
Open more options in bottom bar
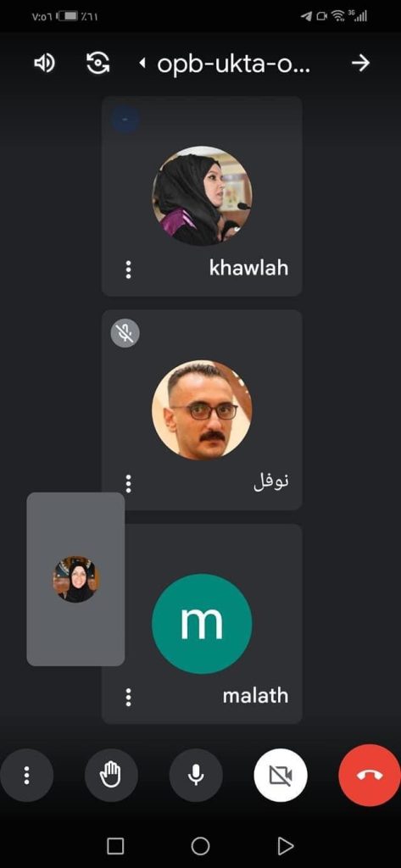(26, 775)
